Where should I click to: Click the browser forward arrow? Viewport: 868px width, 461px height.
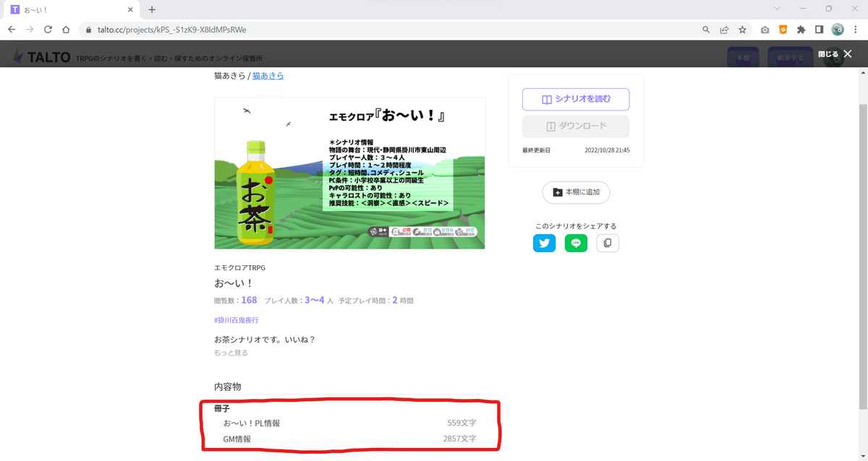[30, 30]
